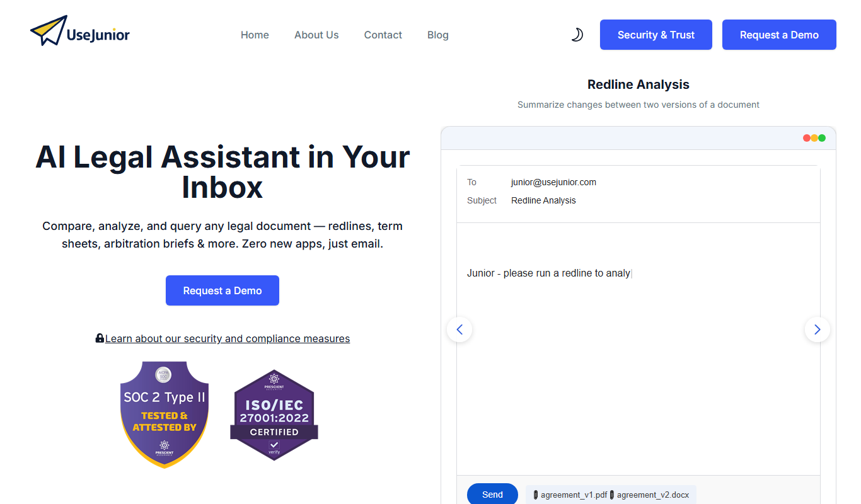The height and width of the screenshot is (504, 861).
Task: Click the Redline Analysis heading above the demo
Action: (x=639, y=84)
